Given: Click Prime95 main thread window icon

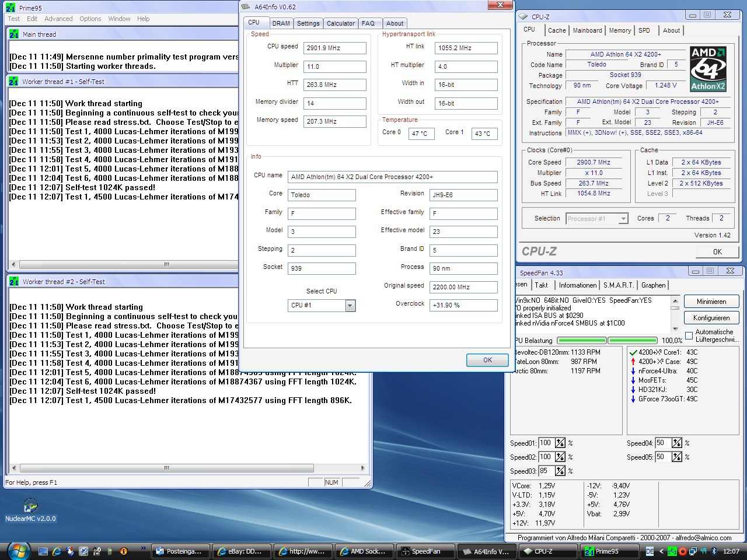Looking at the screenshot, I should click(x=13, y=34).
